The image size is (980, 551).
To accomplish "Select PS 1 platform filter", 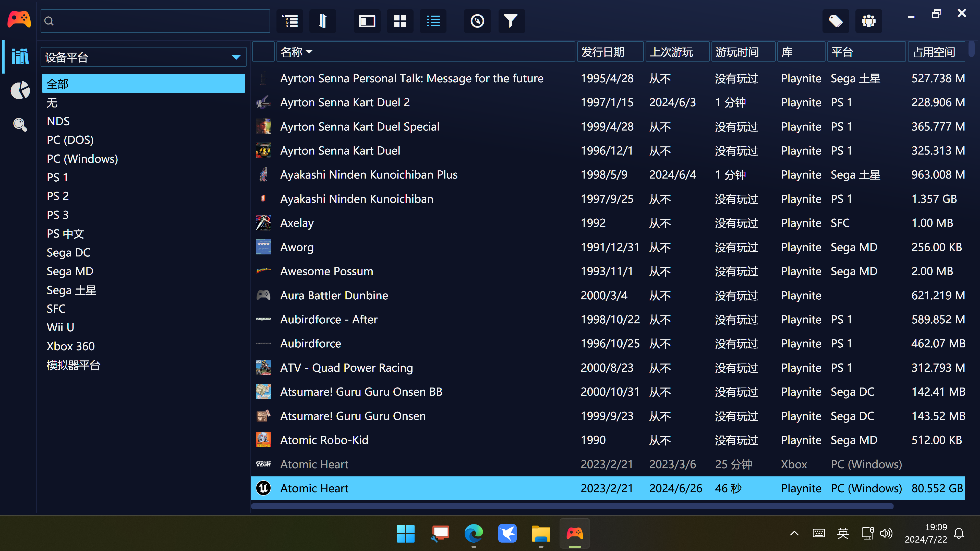I will click(x=143, y=178).
